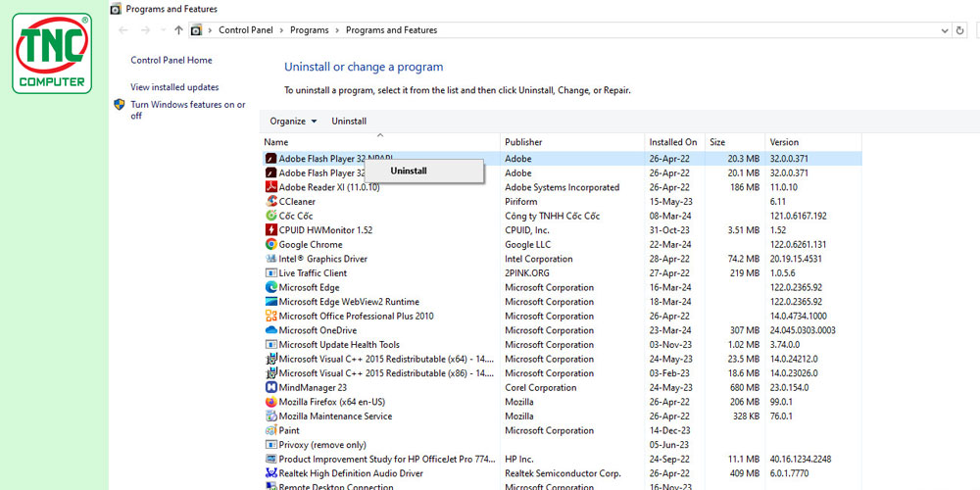Click publisher Công ty TNHH Cốc Cốc

pyautogui.click(x=553, y=216)
